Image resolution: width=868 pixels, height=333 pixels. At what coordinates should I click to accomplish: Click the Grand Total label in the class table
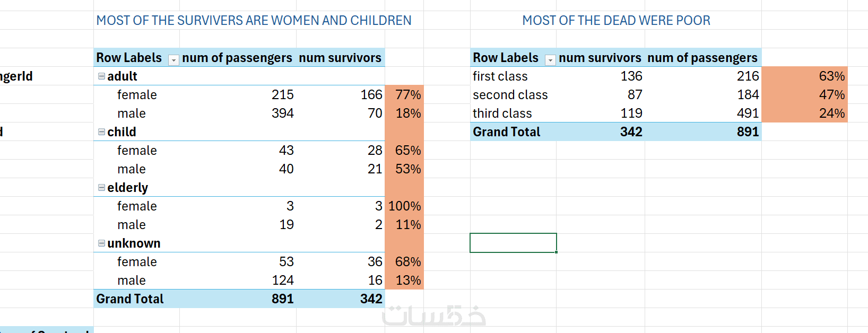point(506,132)
